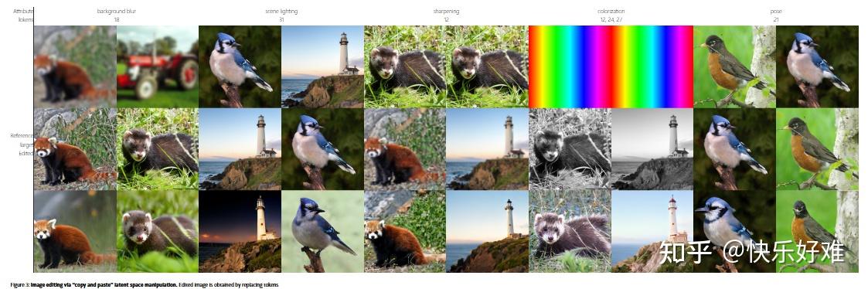This screenshot has height=289, width=868.
Task: Click token number "12" under sharpening
Action: pyautogui.click(x=446, y=19)
